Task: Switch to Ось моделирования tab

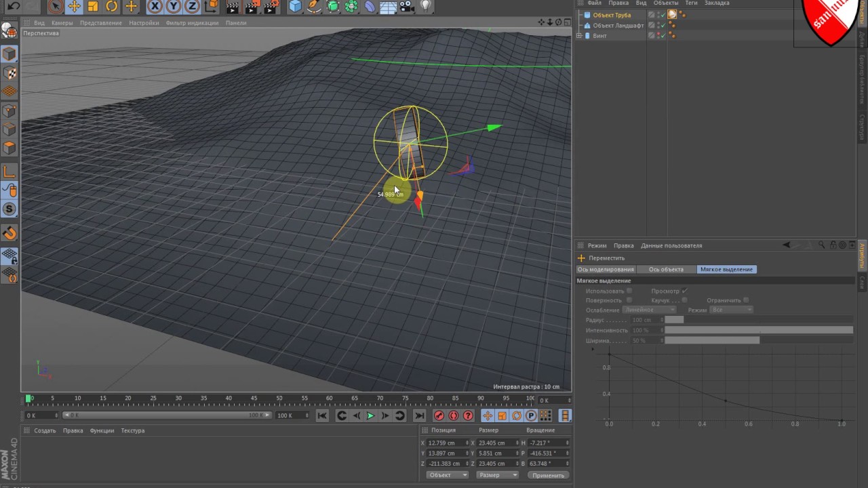Action: tap(606, 269)
